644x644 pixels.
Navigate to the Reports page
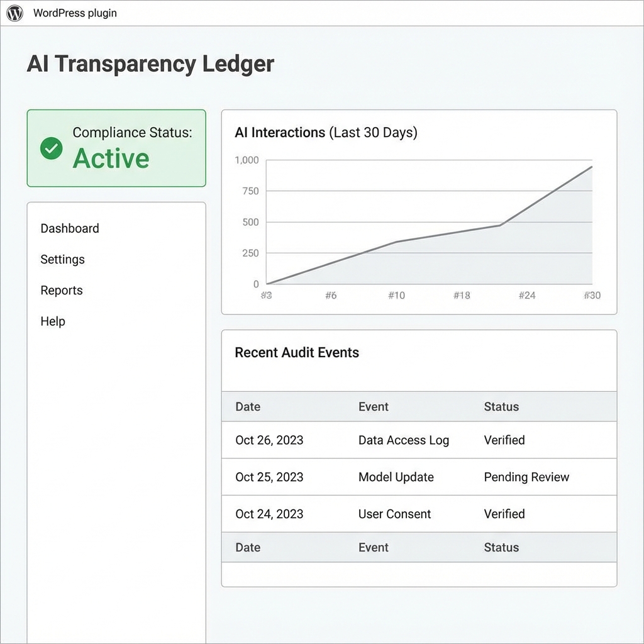[61, 290]
